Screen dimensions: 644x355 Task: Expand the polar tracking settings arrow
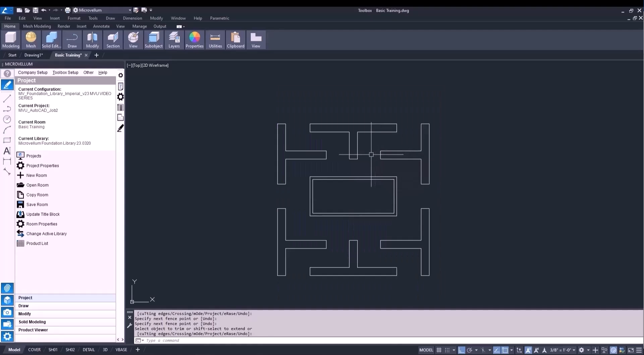point(476,350)
